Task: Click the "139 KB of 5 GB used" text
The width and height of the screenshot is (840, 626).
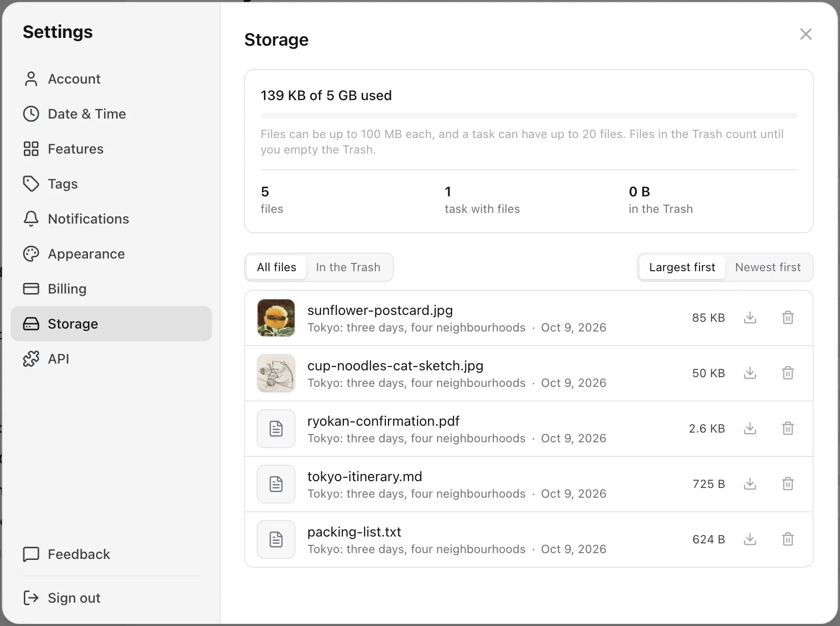Action: pyautogui.click(x=326, y=95)
